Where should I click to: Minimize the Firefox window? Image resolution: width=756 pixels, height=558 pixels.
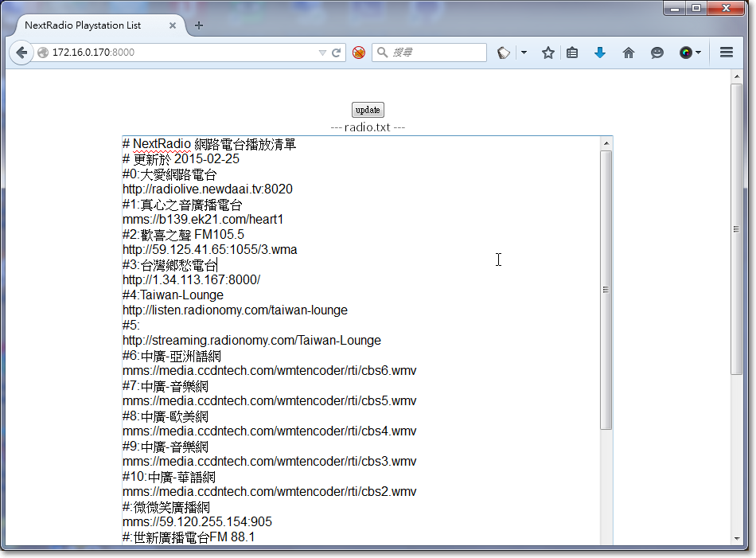(x=675, y=8)
